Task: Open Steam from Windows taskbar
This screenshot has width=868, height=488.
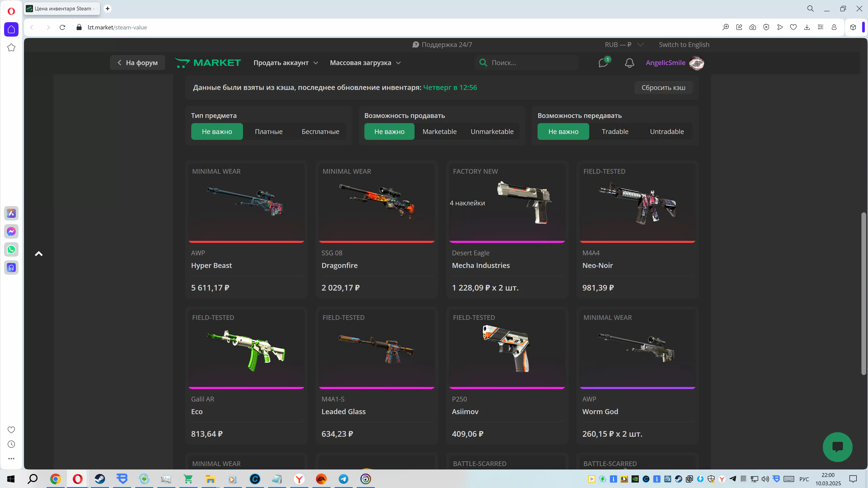Action: (100, 479)
